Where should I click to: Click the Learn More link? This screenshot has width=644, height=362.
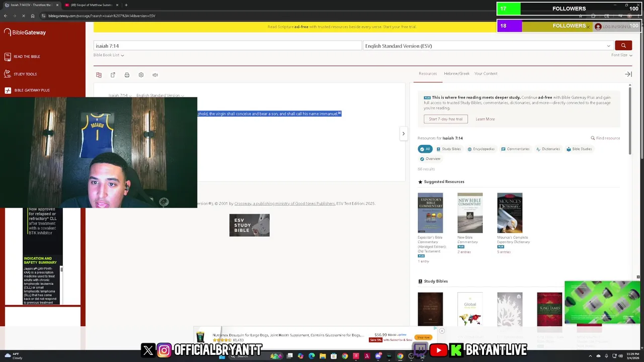tap(485, 119)
